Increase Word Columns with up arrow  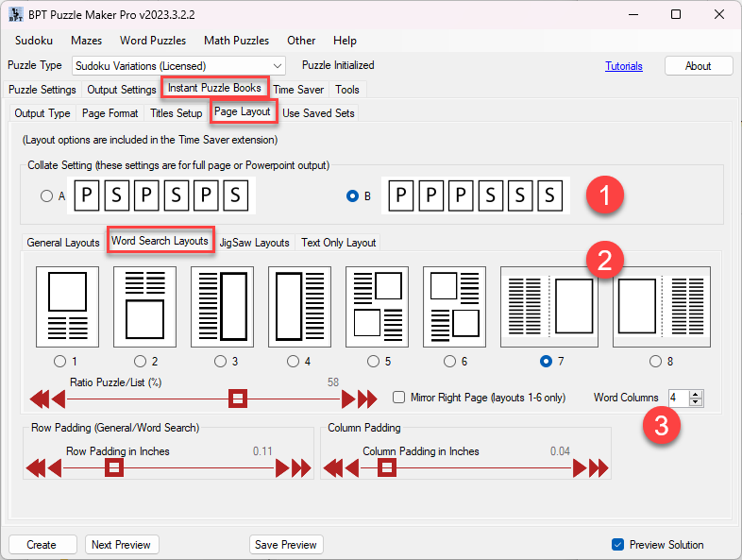[696, 394]
